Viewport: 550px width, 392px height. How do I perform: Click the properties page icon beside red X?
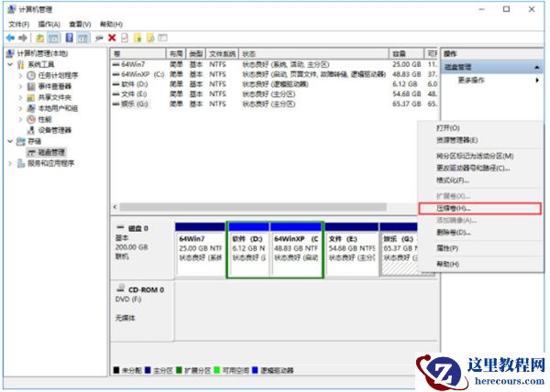125,38
